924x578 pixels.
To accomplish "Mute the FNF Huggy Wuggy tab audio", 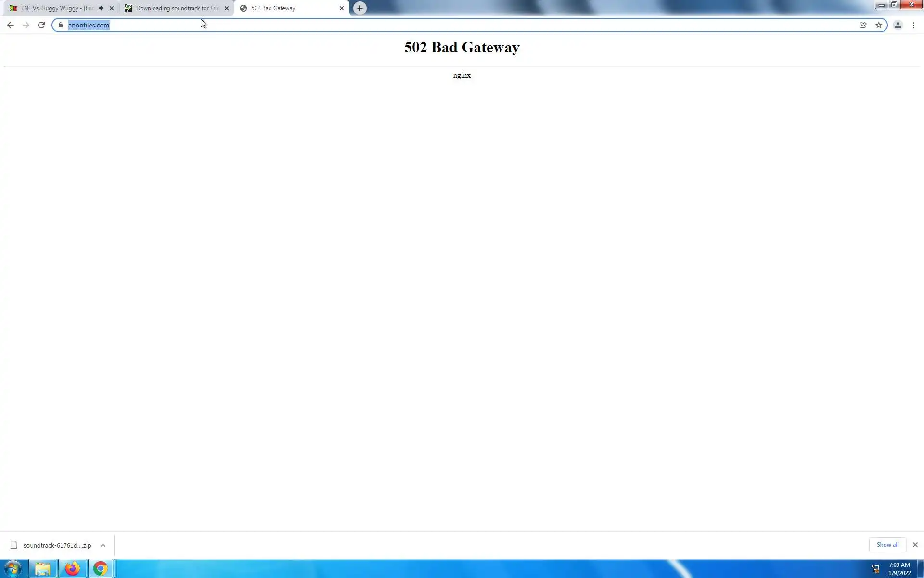I will click(x=101, y=8).
